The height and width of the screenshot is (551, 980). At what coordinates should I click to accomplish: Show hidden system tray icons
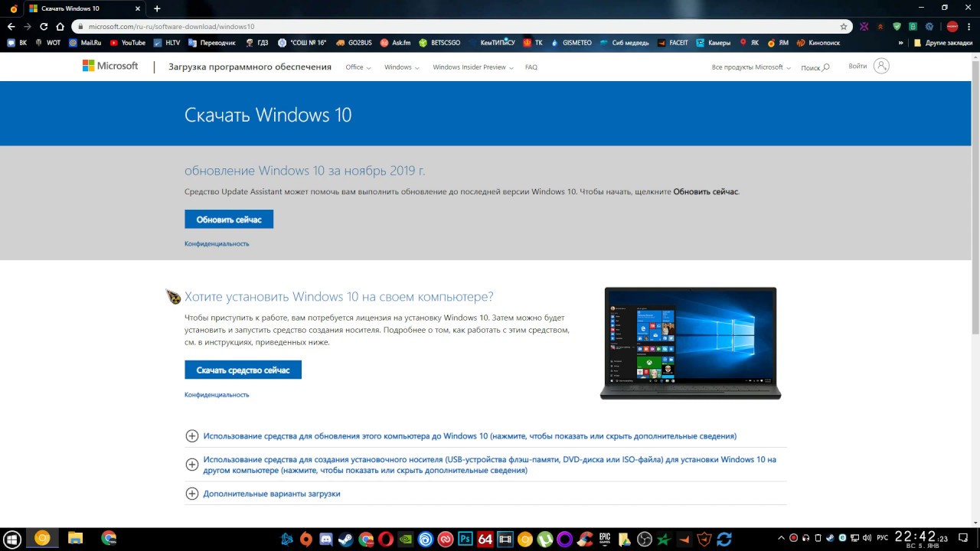click(781, 538)
